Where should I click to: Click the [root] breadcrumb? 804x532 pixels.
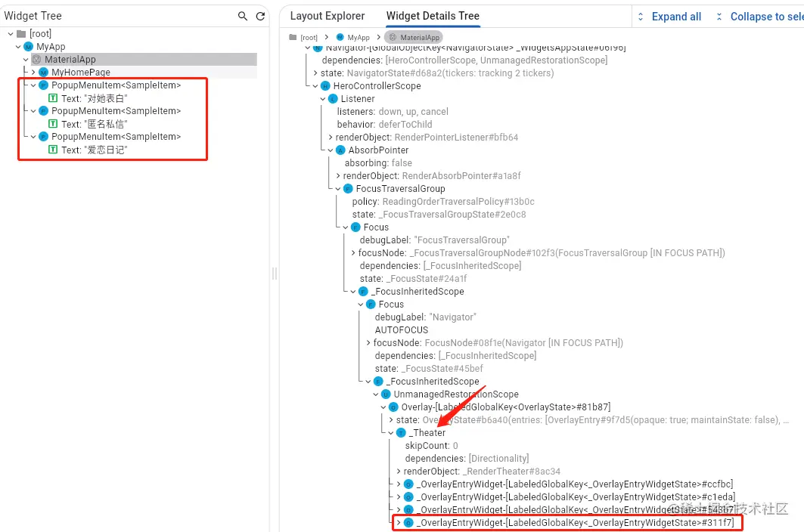(303, 38)
